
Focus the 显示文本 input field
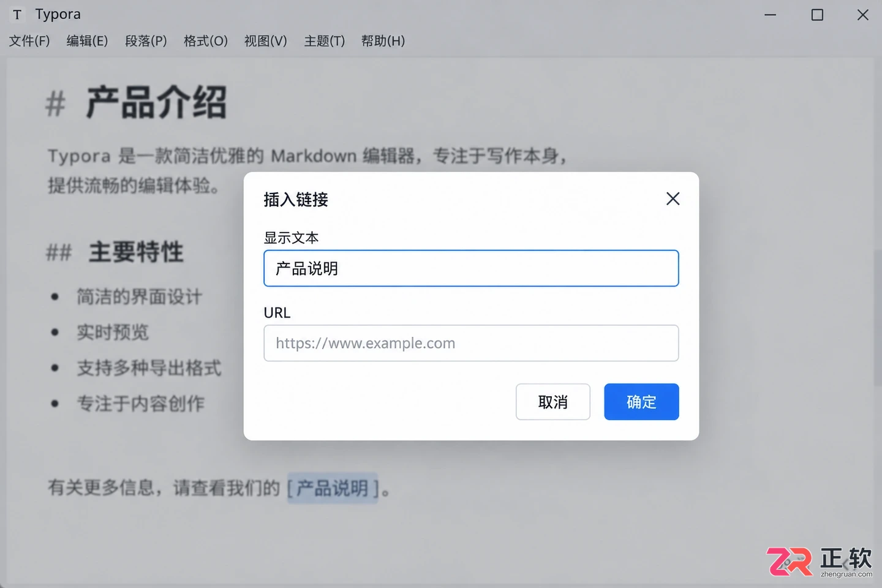pos(471,268)
